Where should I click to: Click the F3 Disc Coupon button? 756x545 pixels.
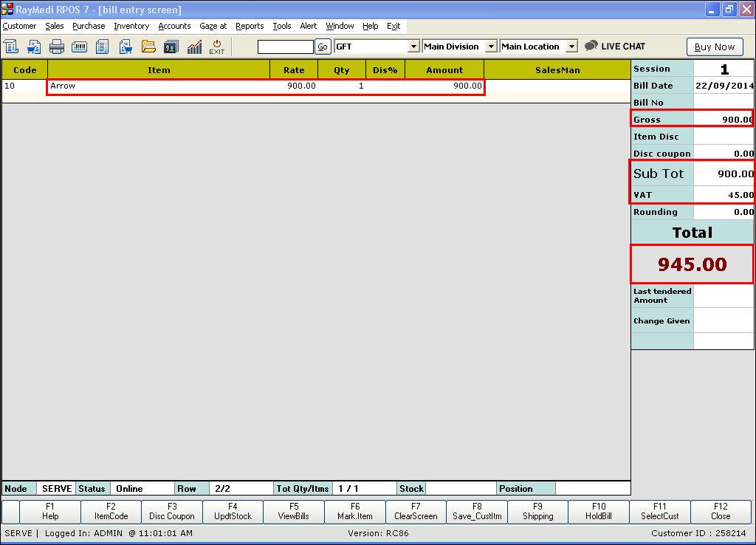pos(172,511)
